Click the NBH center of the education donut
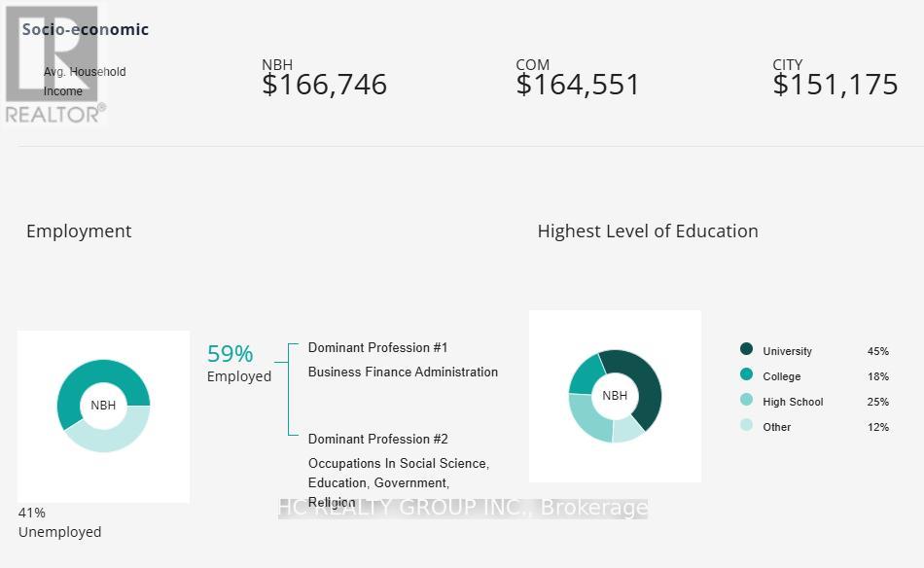 pyautogui.click(x=615, y=396)
